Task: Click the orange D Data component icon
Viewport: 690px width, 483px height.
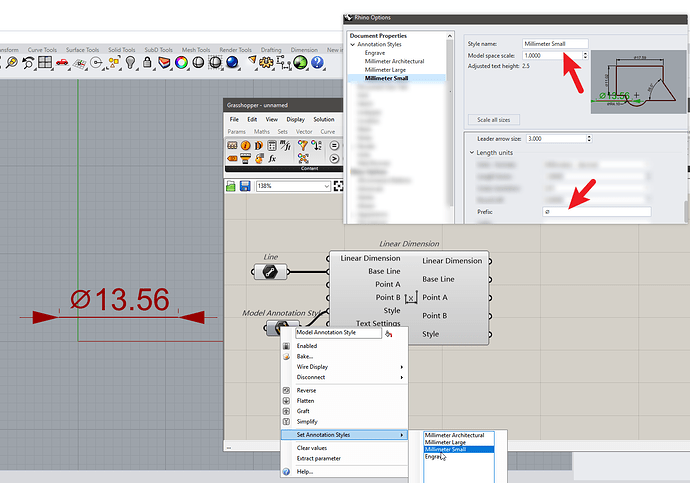Action: click(259, 146)
